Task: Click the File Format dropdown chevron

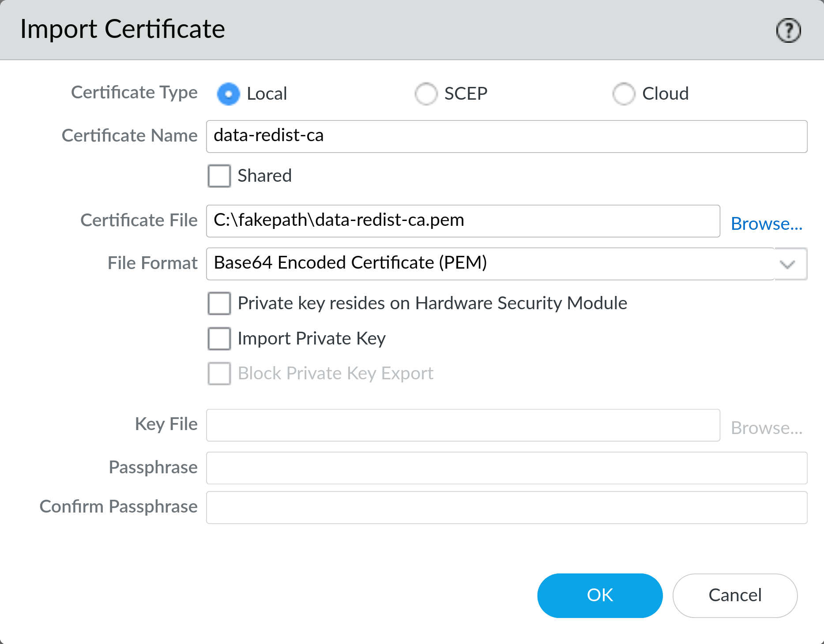Action: (788, 264)
